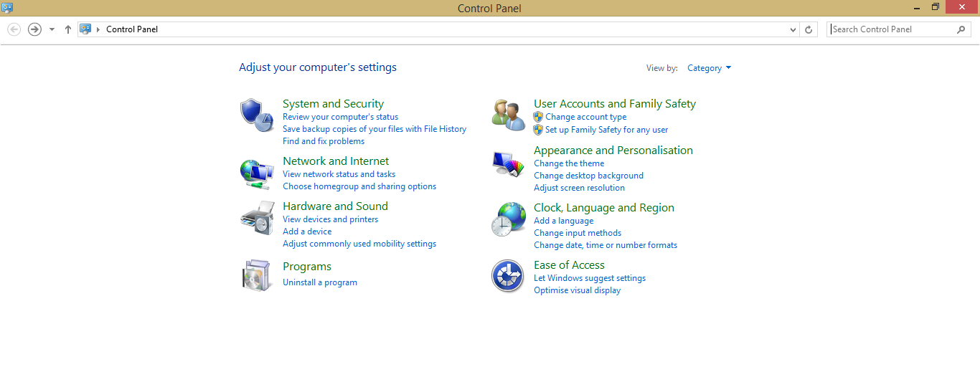Click the Ease of Access icon
The width and height of the screenshot is (980, 372).
508,276
